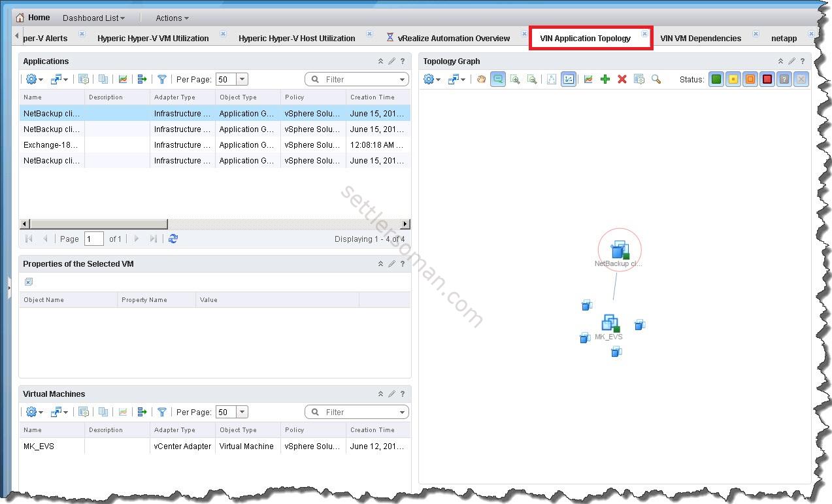Click the Home button
This screenshot has width=832, height=504.
[x=33, y=18]
